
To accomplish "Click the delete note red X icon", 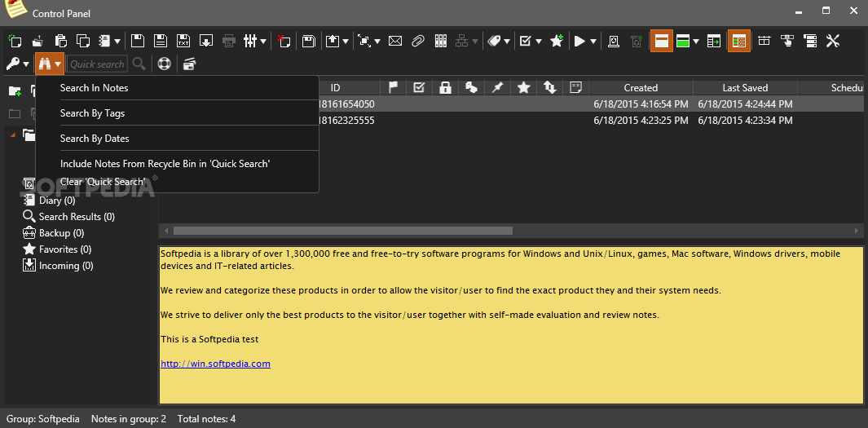I will (x=284, y=41).
